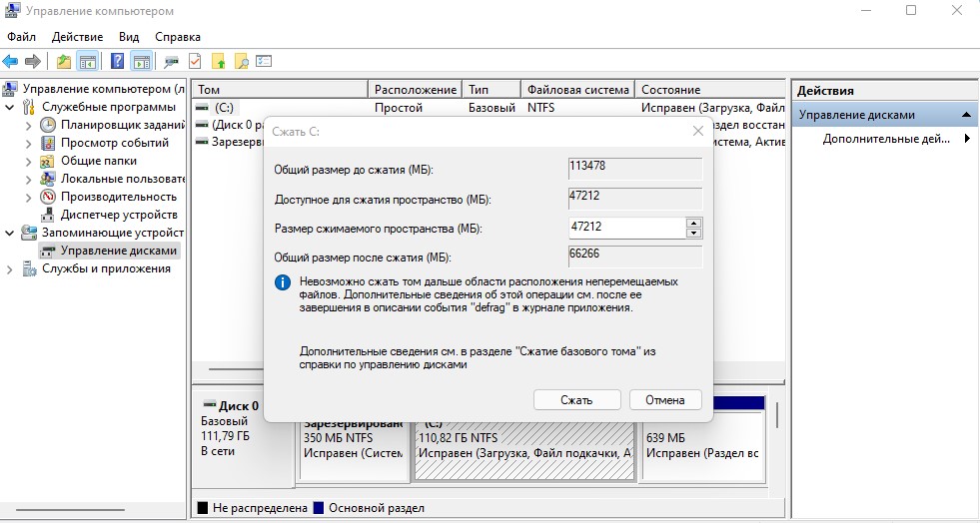Click the black Не распределена legend swatch
The image size is (980, 523).
(x=203, y=508)
